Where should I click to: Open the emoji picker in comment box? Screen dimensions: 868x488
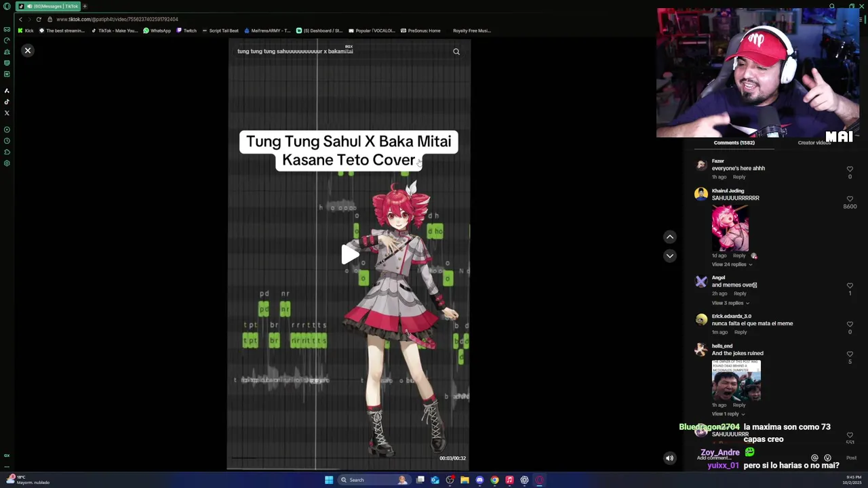pyautogui.click(x=827, y=458)
